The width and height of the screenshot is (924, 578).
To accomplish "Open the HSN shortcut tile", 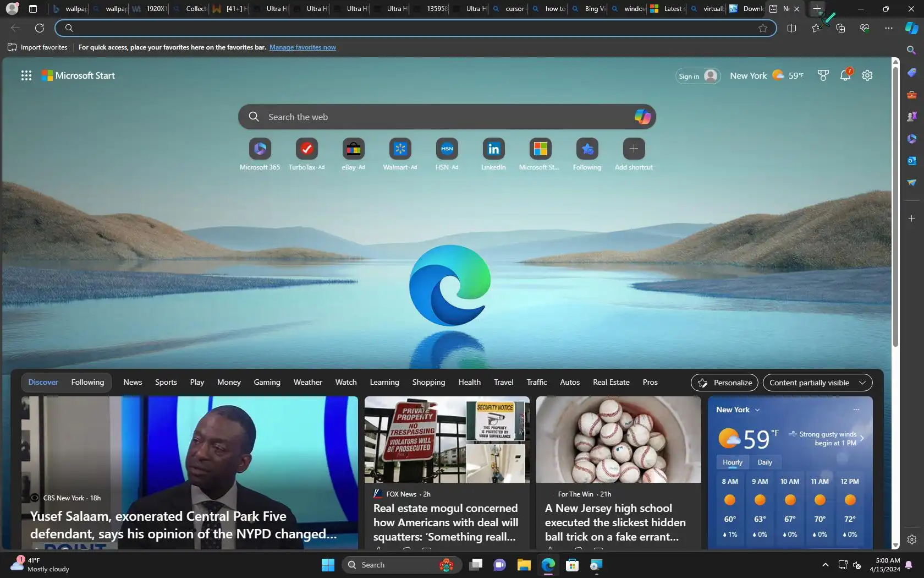I will (447, 154).
